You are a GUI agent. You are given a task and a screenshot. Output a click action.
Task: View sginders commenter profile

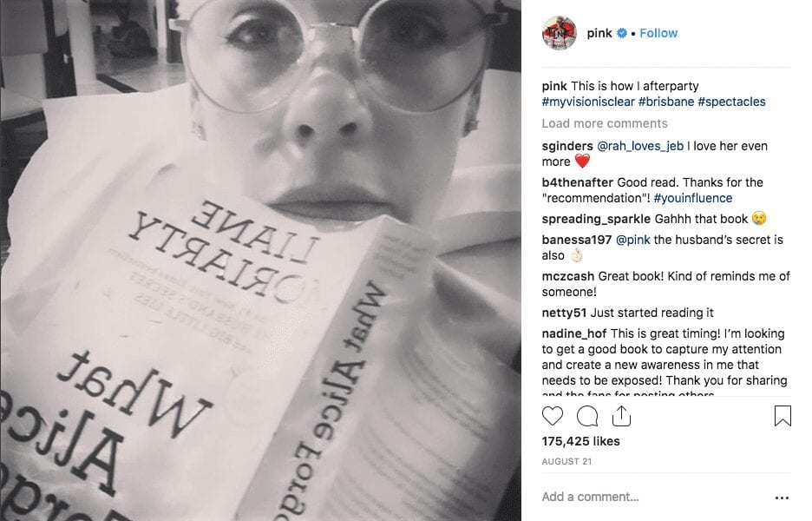tap(567, 146)
